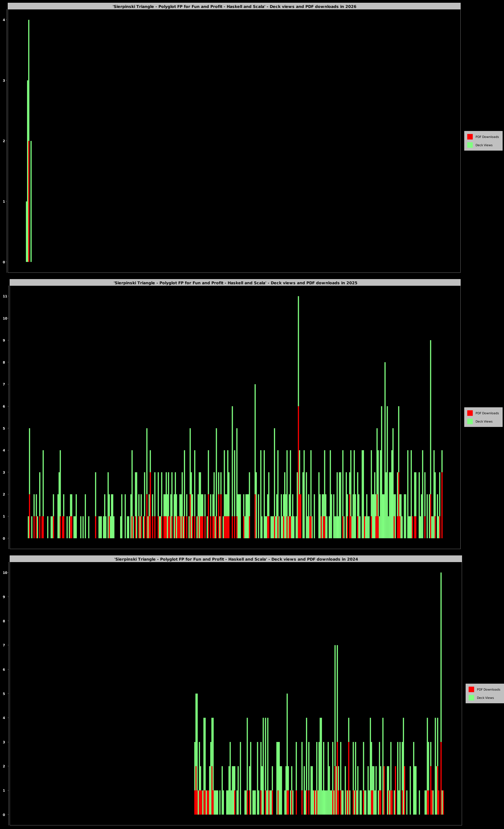
Task: Click the red PDF Downloads swatch in 2025 legend
Action: click(470, 413)
